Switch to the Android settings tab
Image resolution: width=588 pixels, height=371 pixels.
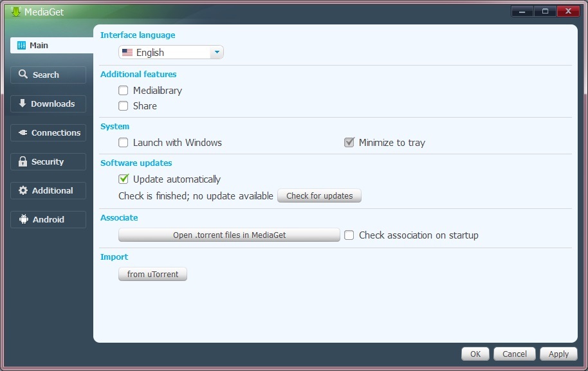[x=48, y=219]
